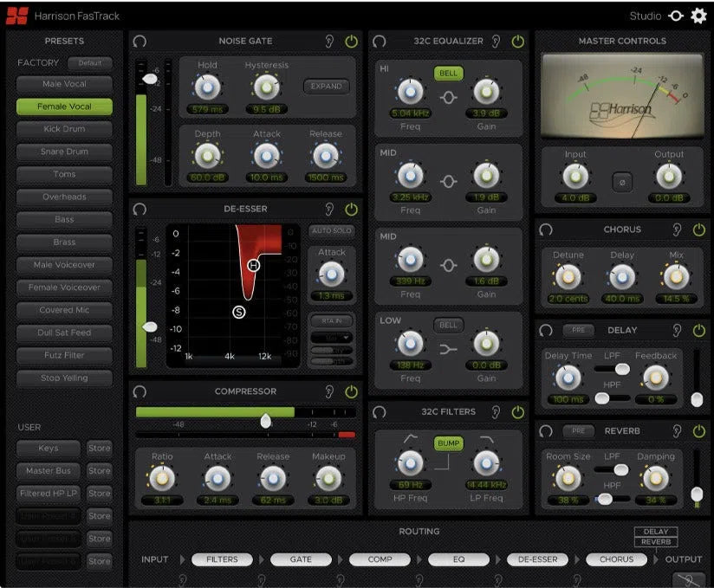Click the Noise Gate reset icon
This screenshot has height=588, width=714.
click(x=140, y=41)
